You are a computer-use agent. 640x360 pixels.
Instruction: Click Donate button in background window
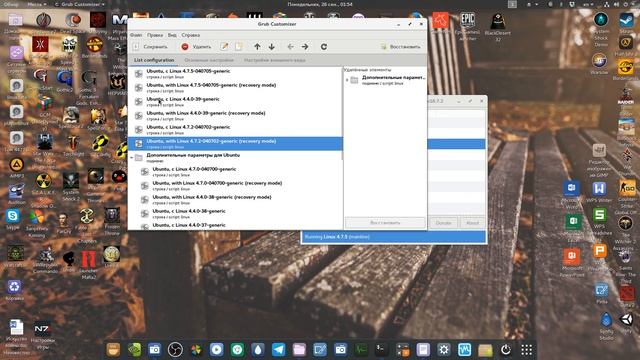coord(443,223)
